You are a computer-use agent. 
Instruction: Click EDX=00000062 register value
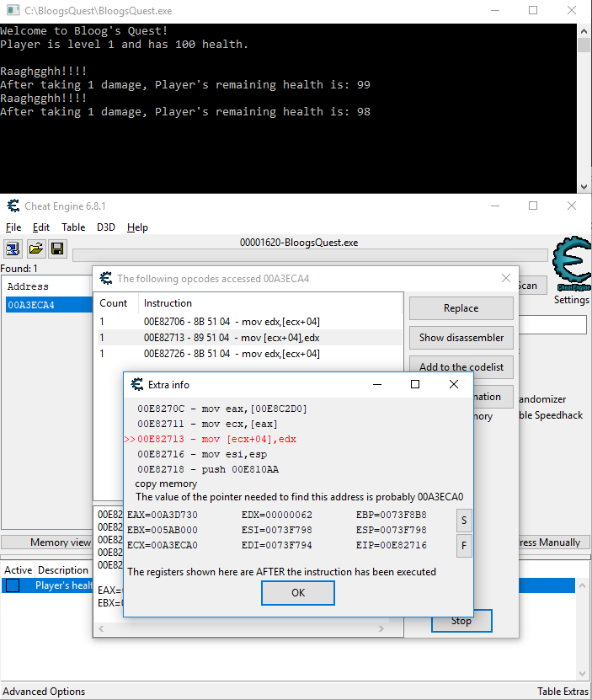277,515
